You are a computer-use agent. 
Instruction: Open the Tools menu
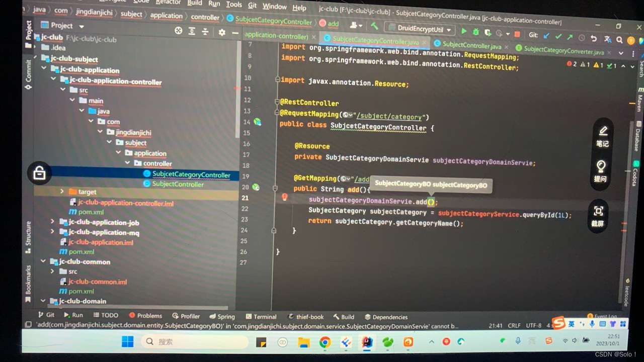pos(233,4)
